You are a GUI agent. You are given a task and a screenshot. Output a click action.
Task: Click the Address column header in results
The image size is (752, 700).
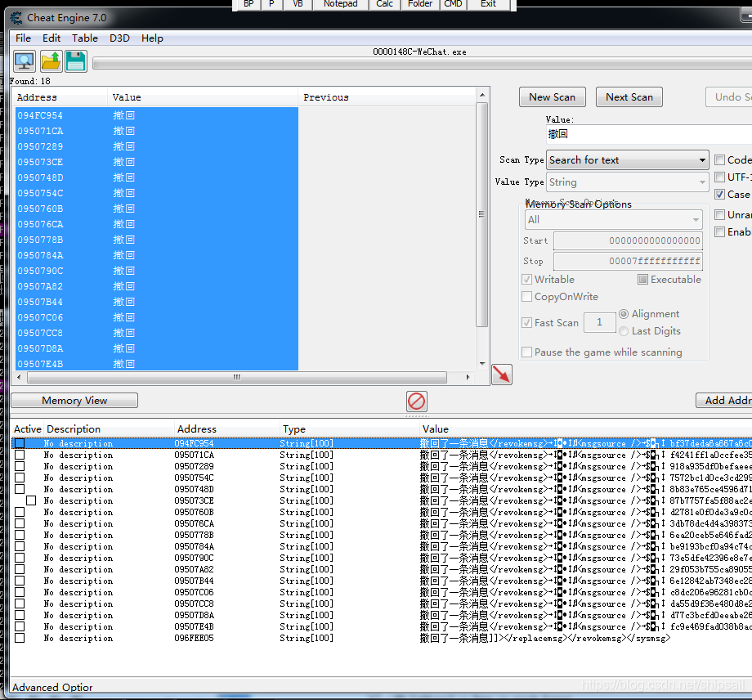[x=60, y=97]
